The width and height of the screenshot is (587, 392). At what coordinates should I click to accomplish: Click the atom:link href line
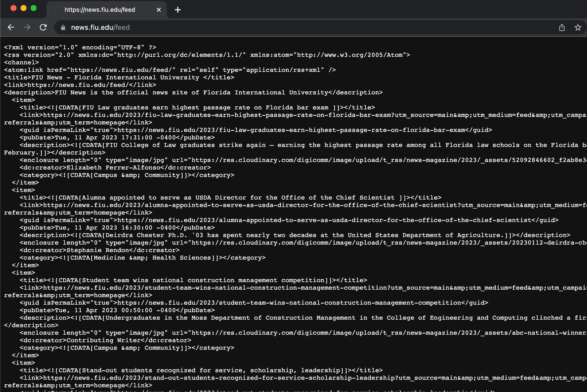(x=170, y=70)
